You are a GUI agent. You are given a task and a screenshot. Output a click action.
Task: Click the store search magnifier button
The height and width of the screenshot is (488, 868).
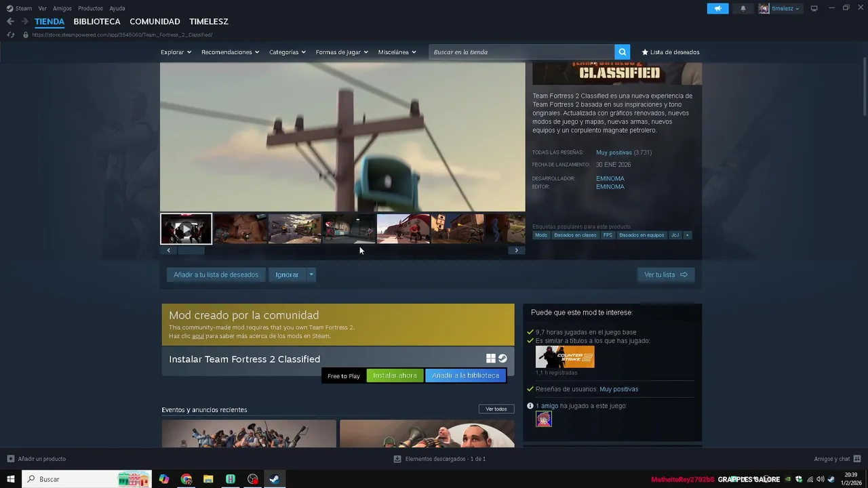click(622, 52)
